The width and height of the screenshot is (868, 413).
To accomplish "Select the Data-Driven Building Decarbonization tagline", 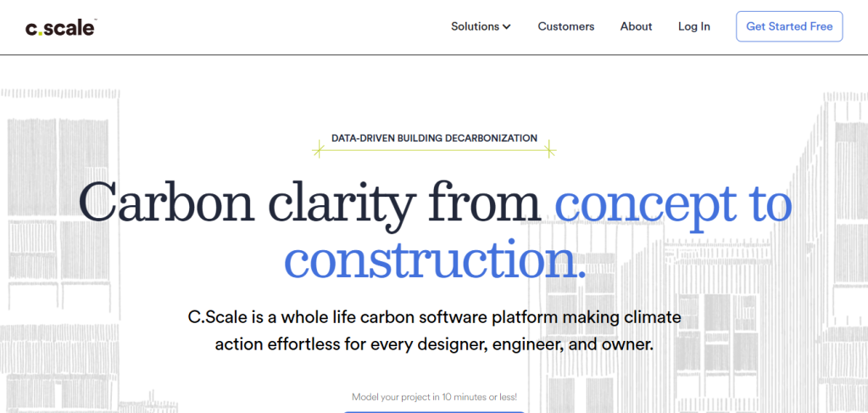I will pyautogui.click(x=434, y=137).
